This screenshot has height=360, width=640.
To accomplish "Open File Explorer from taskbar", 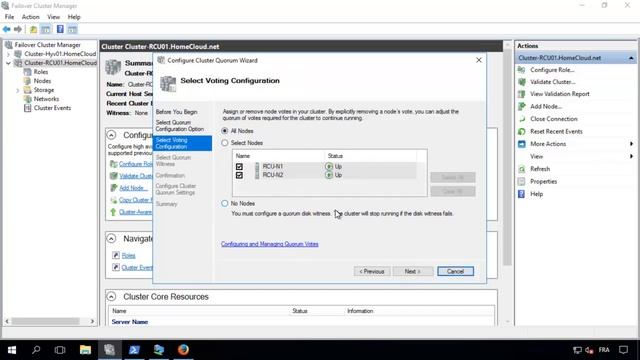I will click(x=85, y=350).
